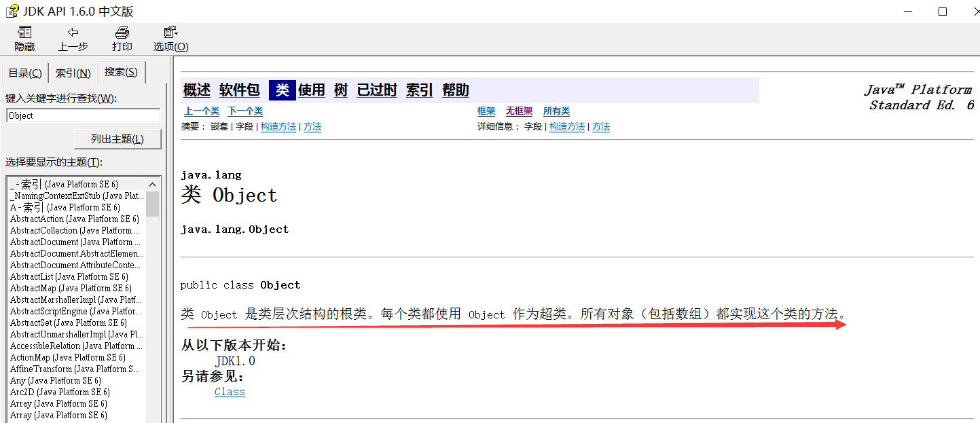Click the topic list vertical scrollbar thumb
The image size is (980, 423).
pos(152,204)
